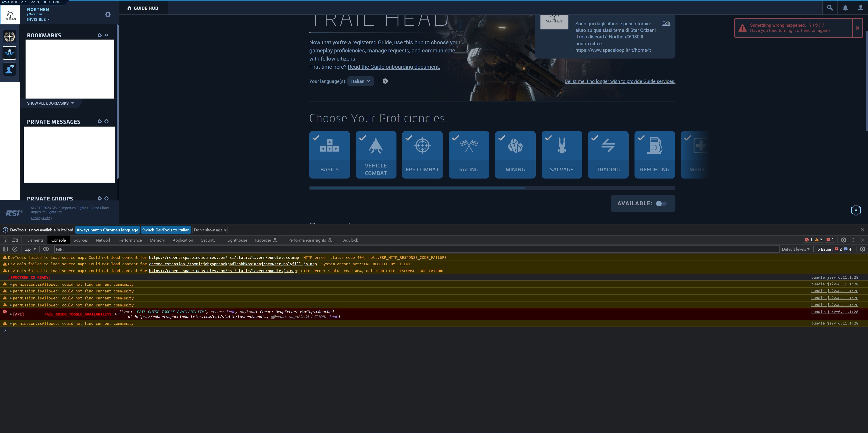
Task: Switch to the Sources tab
Action: click(80, 240)
